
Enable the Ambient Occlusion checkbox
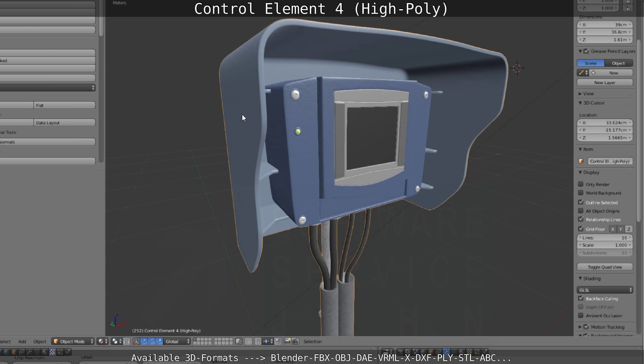[581, 315]
